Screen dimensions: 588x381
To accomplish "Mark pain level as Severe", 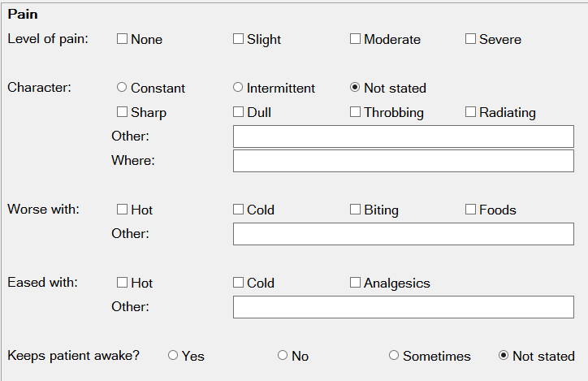I will coord(470,39).
